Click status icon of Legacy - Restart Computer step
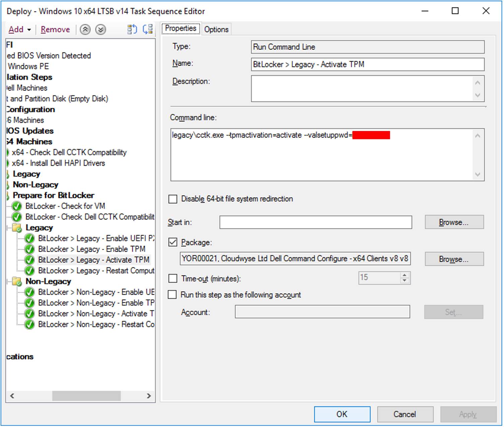Viewport: 504px width, 427px height. pyautogui.click(x=29, y=271)
